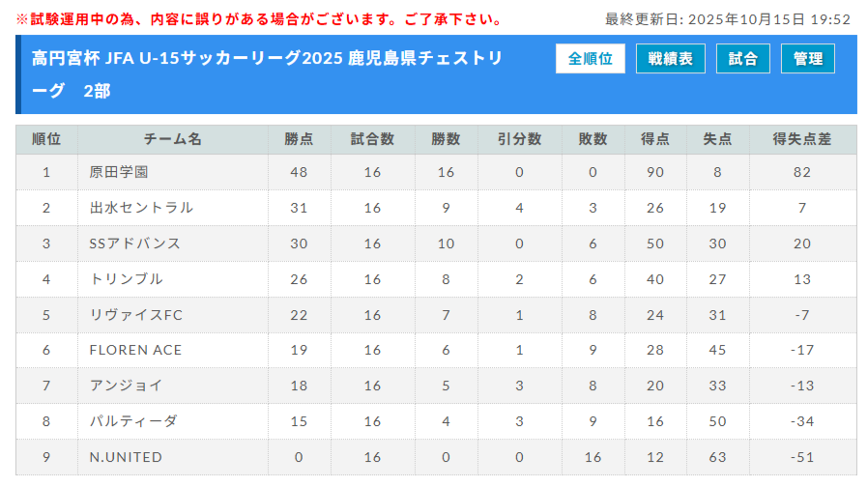Click the SSアドバンス team name
868x486 pixels.
coord(134,243)
